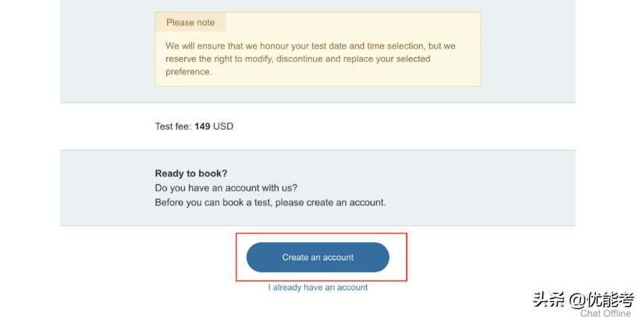This screenshot has width=644, height=317.
Task: Click the word 'preference.' in the note
Action: (x=188, y=72)
